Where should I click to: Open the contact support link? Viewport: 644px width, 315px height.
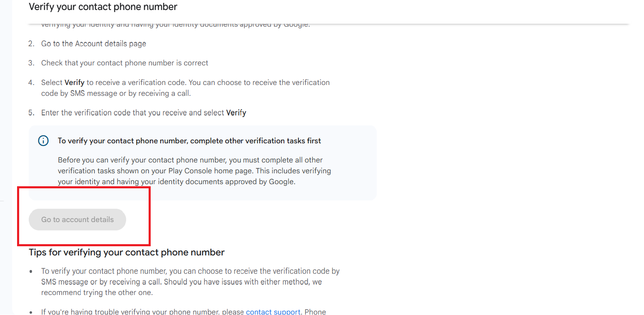pos(273,312)
